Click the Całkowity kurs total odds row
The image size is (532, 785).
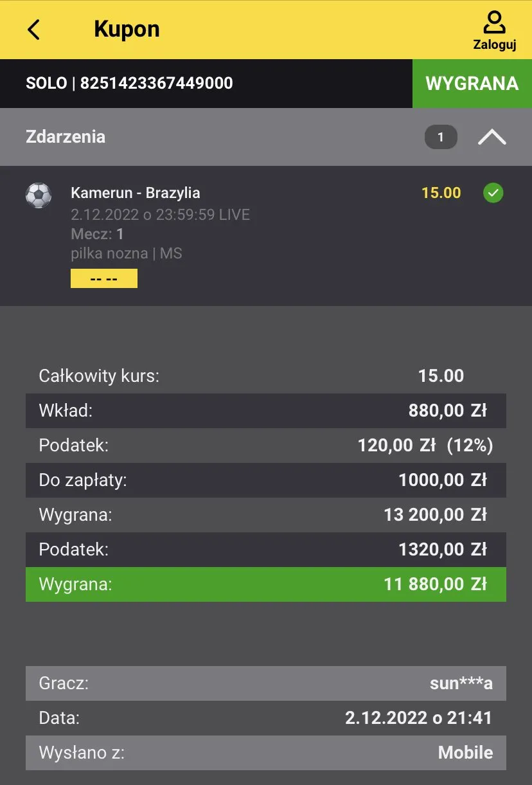pos(266,376)
